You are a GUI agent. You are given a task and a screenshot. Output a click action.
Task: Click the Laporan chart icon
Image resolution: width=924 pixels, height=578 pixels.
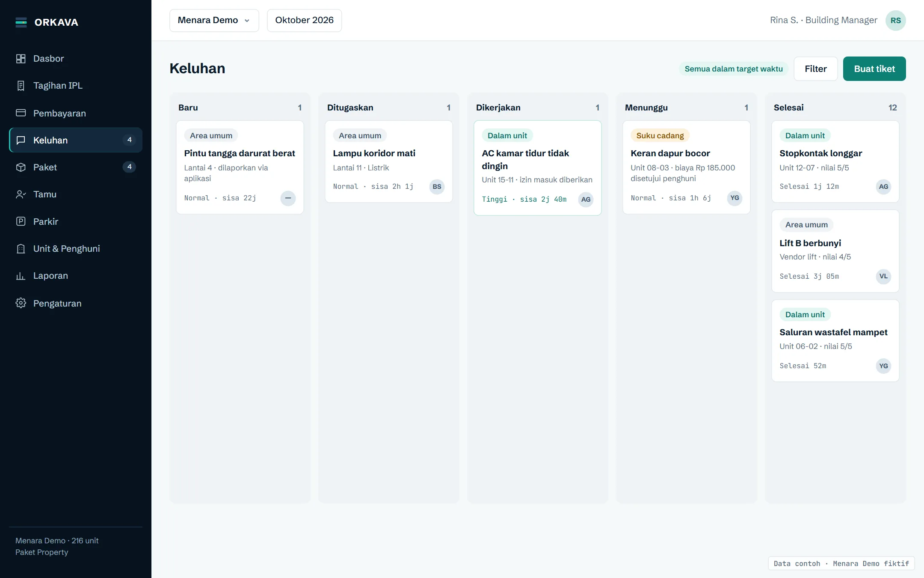(21, 276)
